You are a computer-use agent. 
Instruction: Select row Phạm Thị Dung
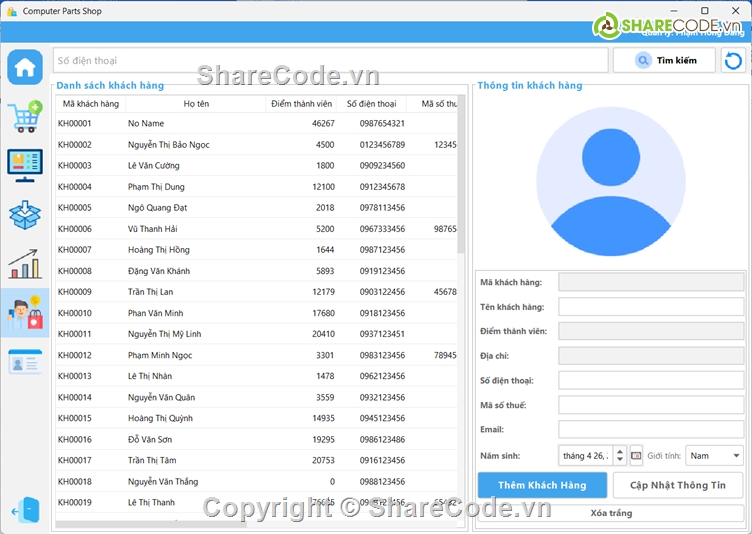[x=257, y=187]
